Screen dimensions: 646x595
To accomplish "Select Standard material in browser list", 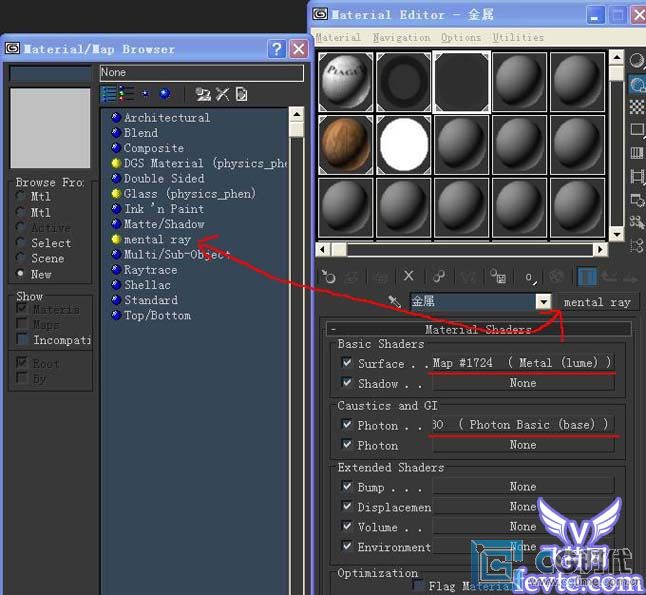I will click(151, 300).
